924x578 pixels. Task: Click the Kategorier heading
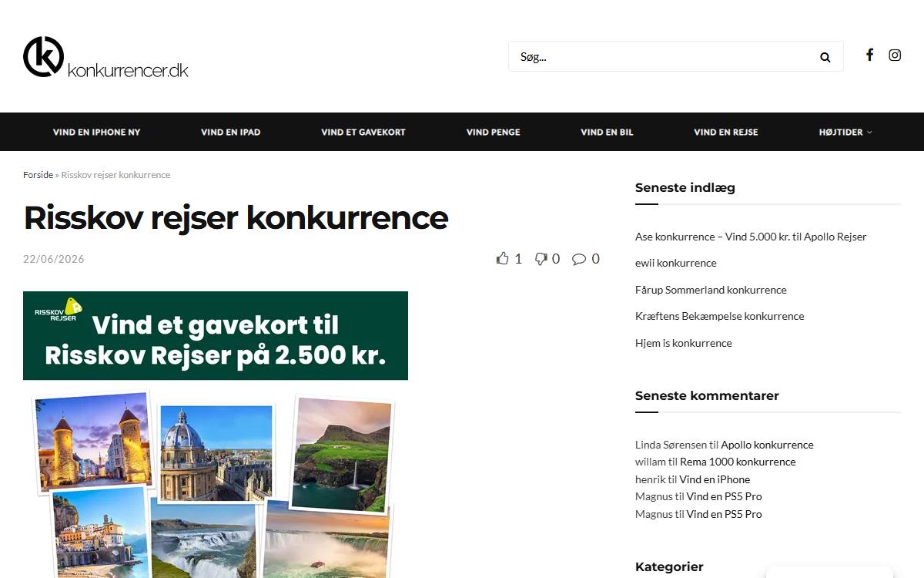point(669,566)
